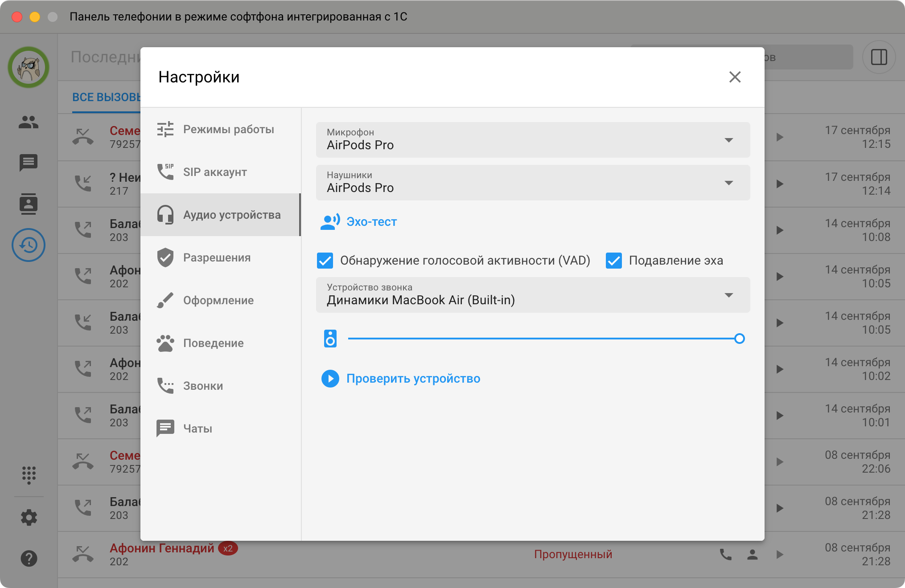Call back Афонин Геннадий using phone icon
This screenshot has width=905, height=588.
[725, 554]
